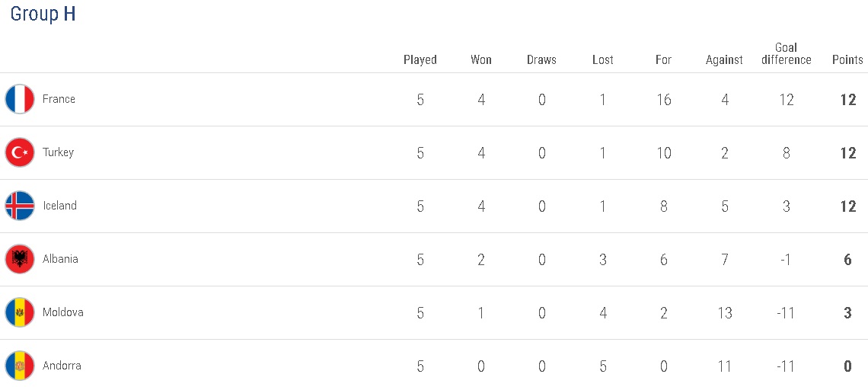868x387 pixels.
Task: Click the Goal difference column header
Action: [787, 53]
